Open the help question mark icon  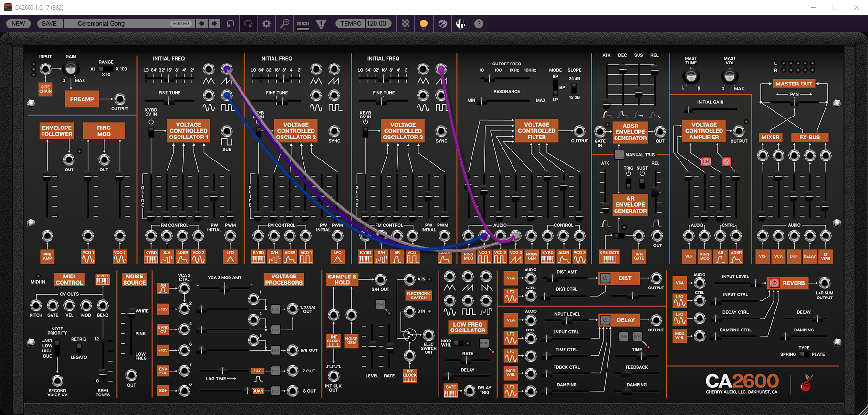[x=479, y=24]
